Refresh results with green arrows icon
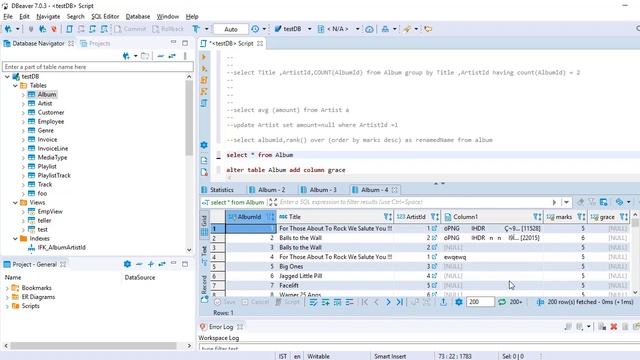 (x=502, y=302)
